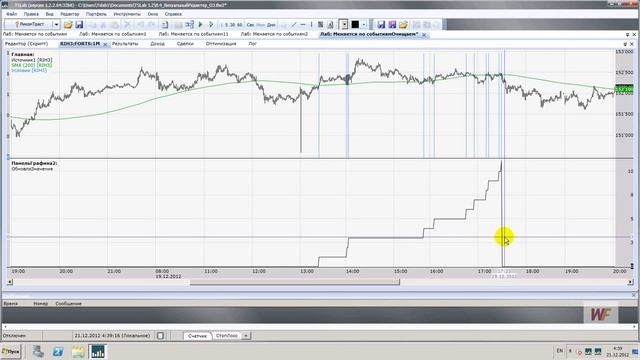Open the bar chart app in taskbar
Screen dimensions: 640x360
(98, 351)
